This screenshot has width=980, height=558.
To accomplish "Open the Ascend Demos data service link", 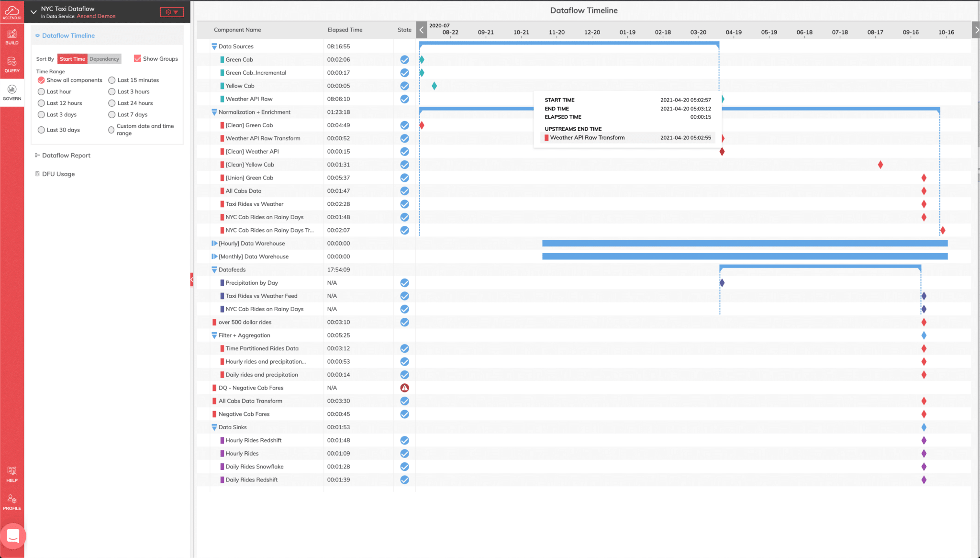I will [x=96, y=16].
